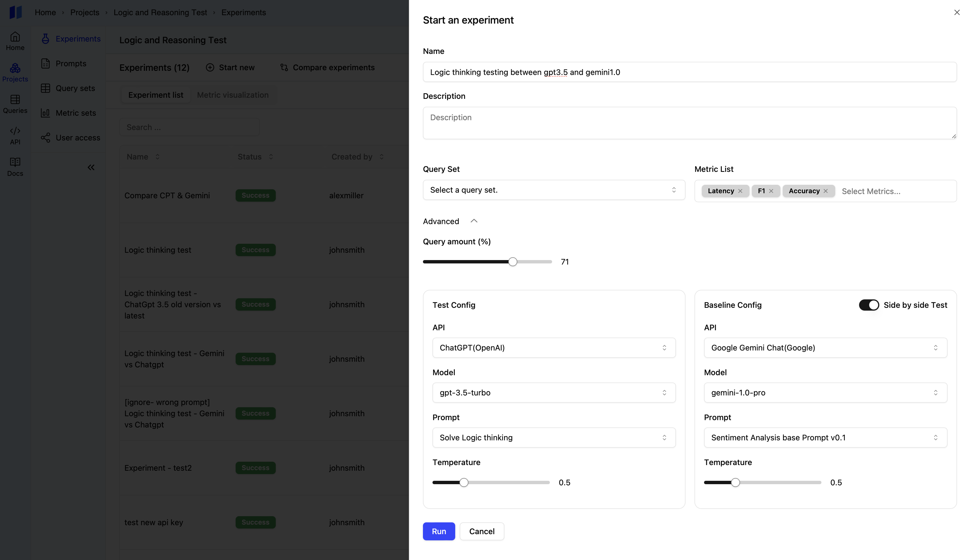Remove the Accuracy metric tag
This screenshot has width=970, height=560.
pos(825,191)
